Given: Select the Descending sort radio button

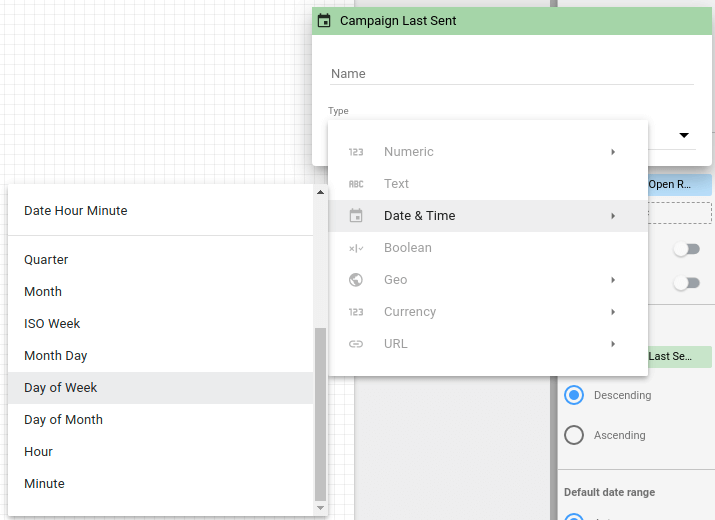Looking at the screenshot, I should [574, 395].
